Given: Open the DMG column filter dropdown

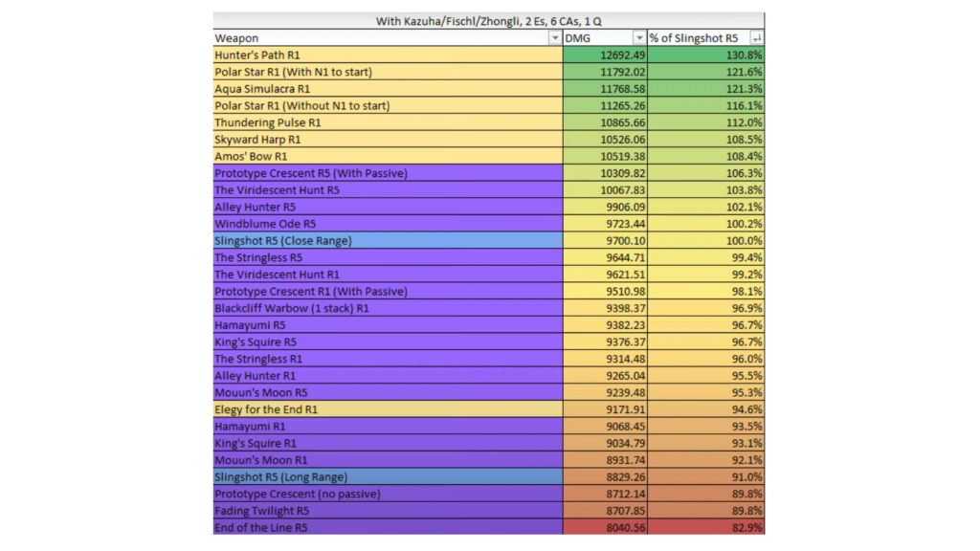Looking at the screenshot, I should click(x=638, y=38).
